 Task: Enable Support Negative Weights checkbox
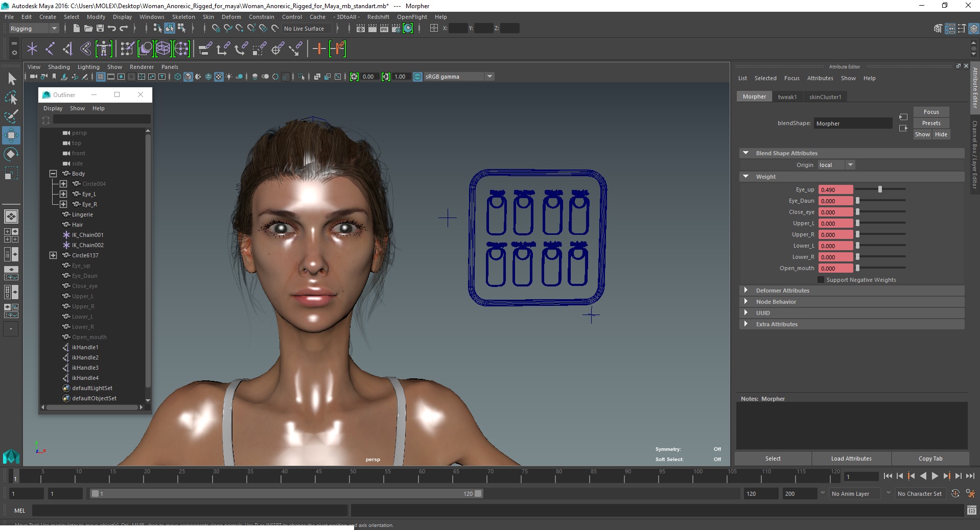pyautogui.click(x=821, y=280)
